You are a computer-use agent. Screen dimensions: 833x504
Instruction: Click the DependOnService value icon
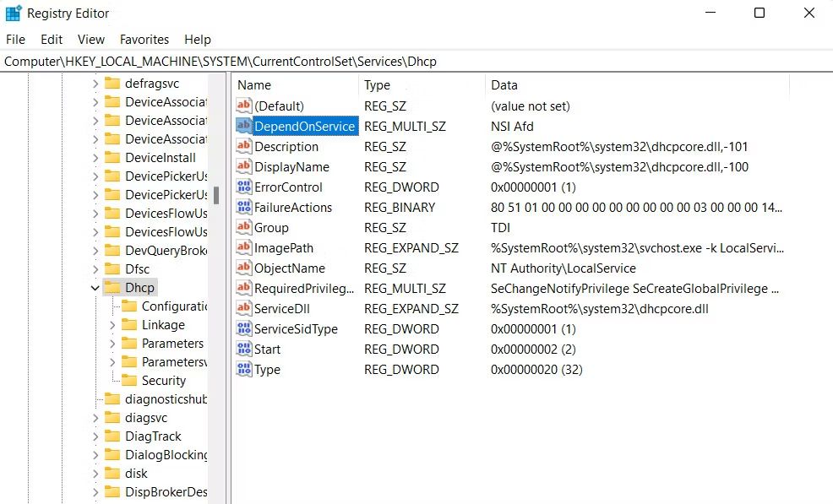pyautogui.click(x=244, y=126)
